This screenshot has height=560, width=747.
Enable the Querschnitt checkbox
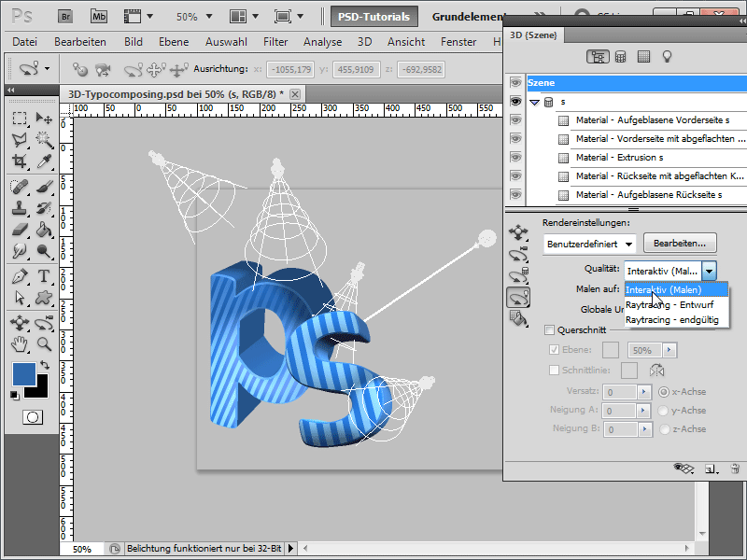(x=549, y=329)
